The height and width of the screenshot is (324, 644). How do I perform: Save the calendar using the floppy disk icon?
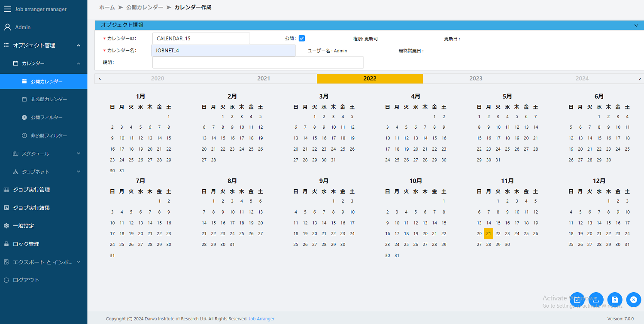[615, 300]
